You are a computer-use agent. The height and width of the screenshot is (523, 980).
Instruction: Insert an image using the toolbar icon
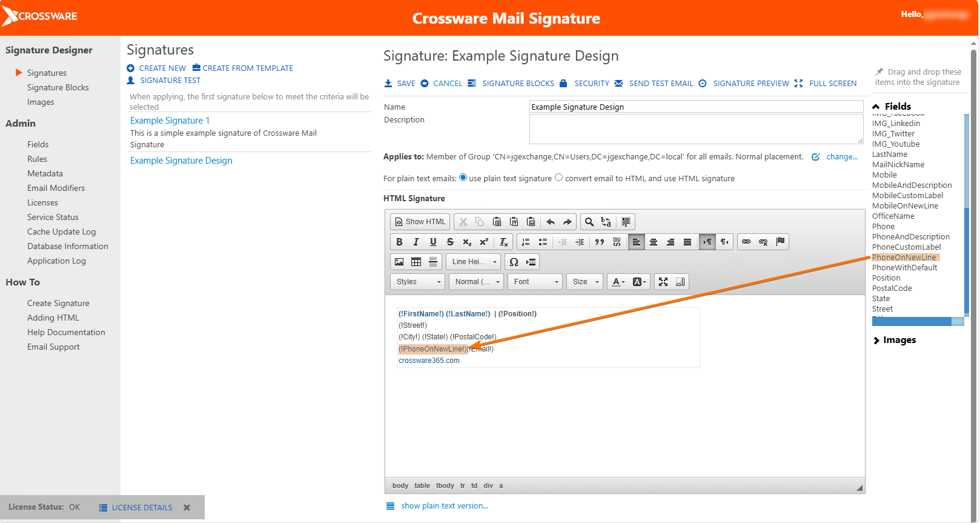coord(399,262)
